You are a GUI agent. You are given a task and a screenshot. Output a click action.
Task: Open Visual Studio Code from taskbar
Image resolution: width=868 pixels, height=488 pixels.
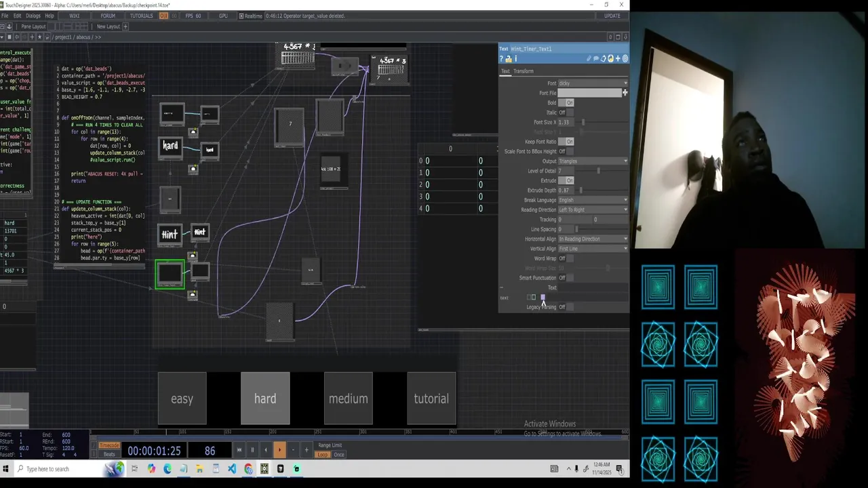[x=232, y=469]
